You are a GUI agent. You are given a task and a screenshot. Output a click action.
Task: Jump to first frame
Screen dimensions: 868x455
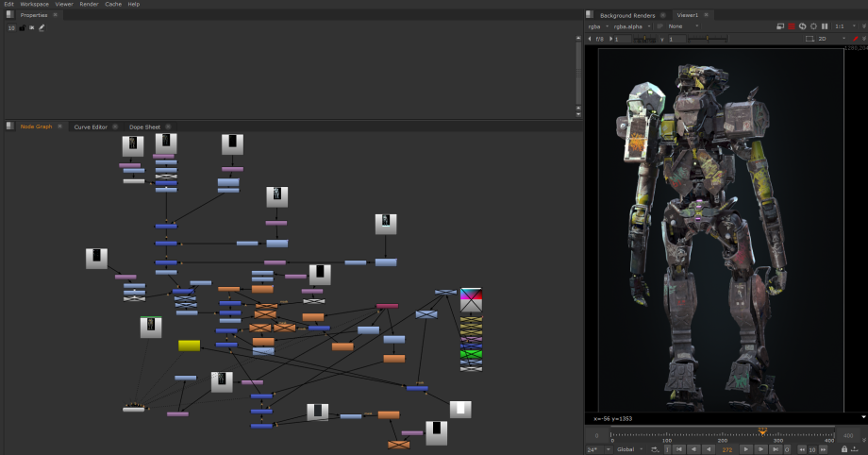point(679,449)
